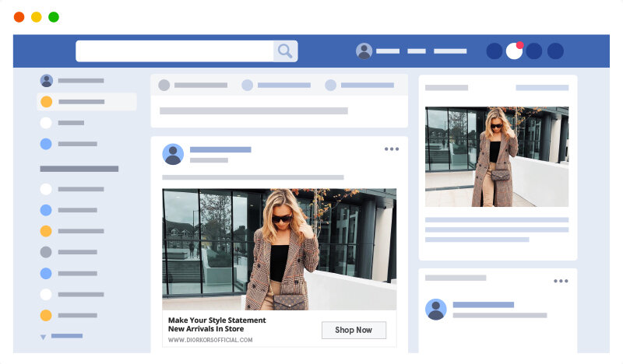Click the user profile avatar in top bar
The width and height of the screenshot is (623, 364).
coord(364,51)
